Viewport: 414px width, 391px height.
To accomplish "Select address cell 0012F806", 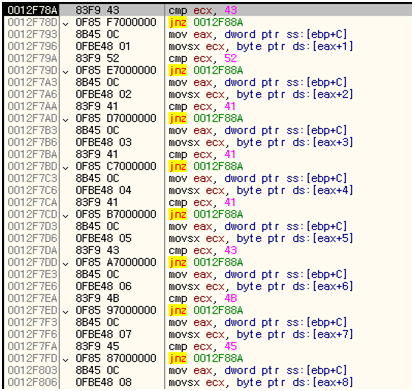I will (x=32, y=382).
